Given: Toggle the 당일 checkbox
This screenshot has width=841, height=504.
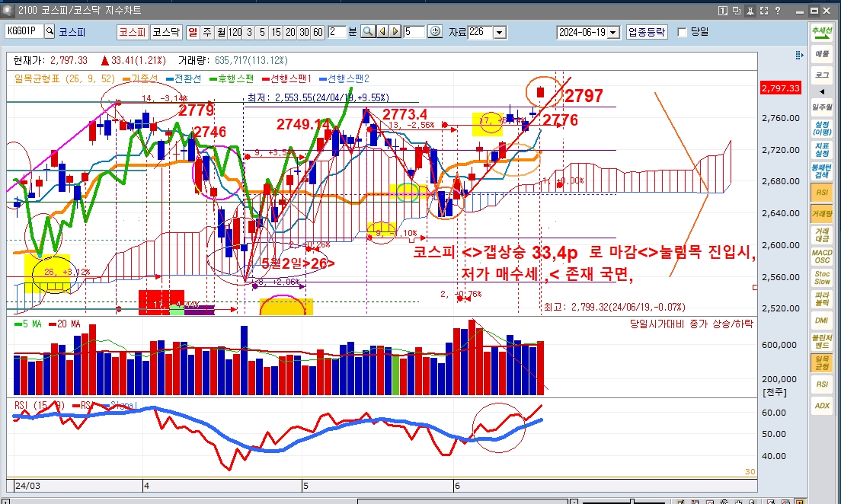Looking at the screenshot, I should point(682,32).
